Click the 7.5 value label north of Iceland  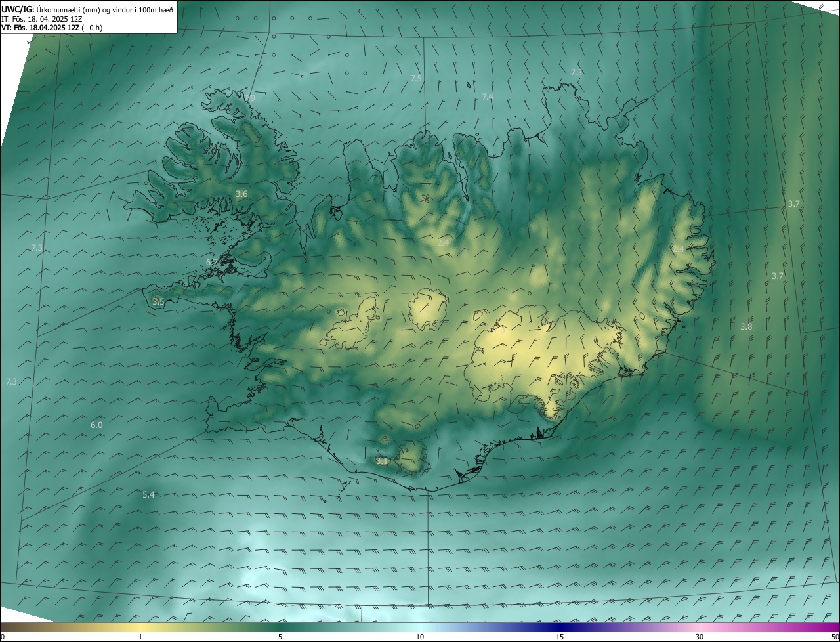pyautogui.click(x=417, y=79)
